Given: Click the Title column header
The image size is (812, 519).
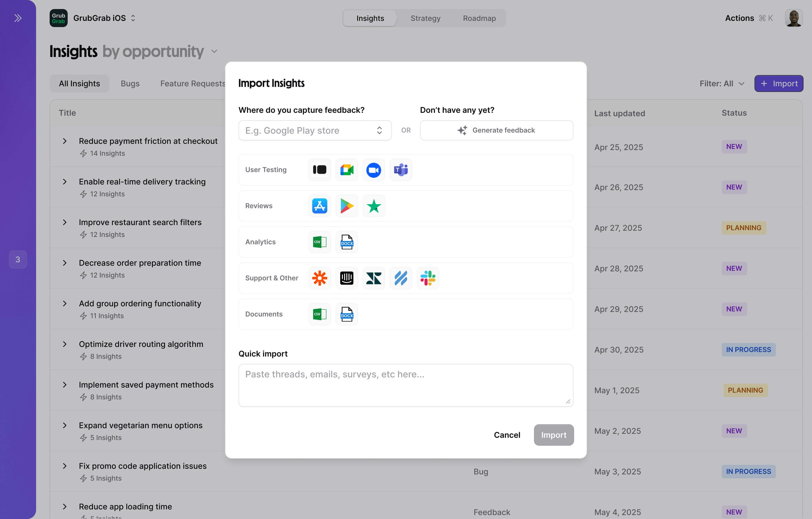Looking at the screenshot, I should (67, 113).
